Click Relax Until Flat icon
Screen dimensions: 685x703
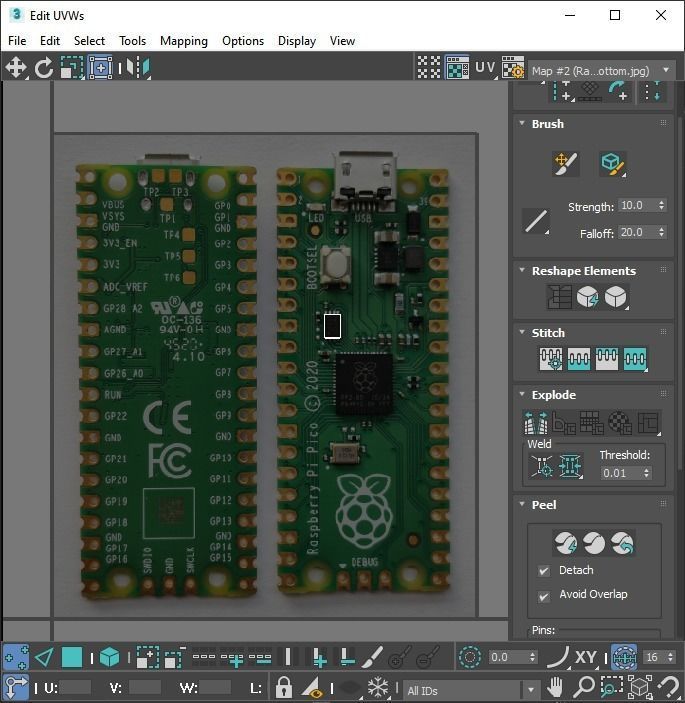coord(587,297)
